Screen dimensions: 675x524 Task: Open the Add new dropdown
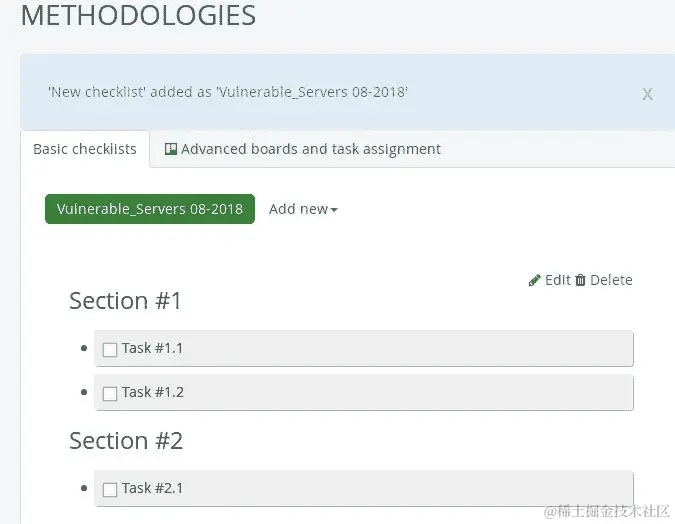click(x=303, y=209)
